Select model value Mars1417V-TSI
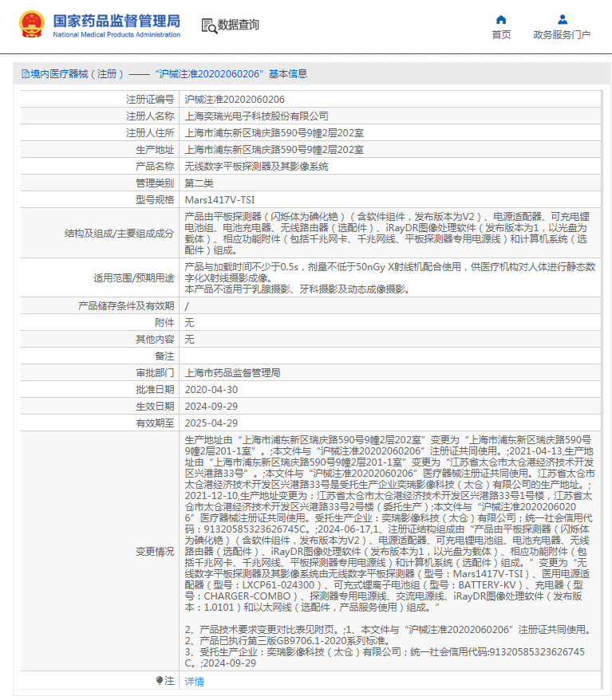The image size is (612, 700). pos(219,199)
